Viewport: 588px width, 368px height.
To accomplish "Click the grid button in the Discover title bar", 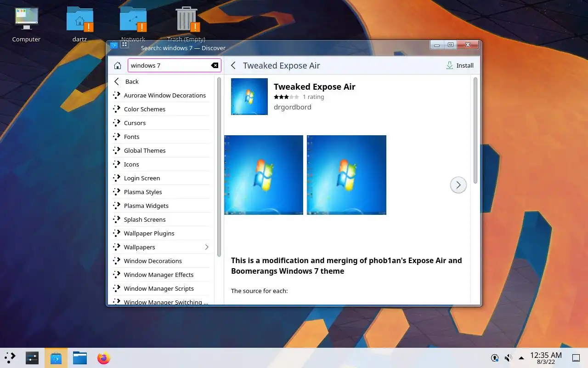I will click(x=124, y=45).
